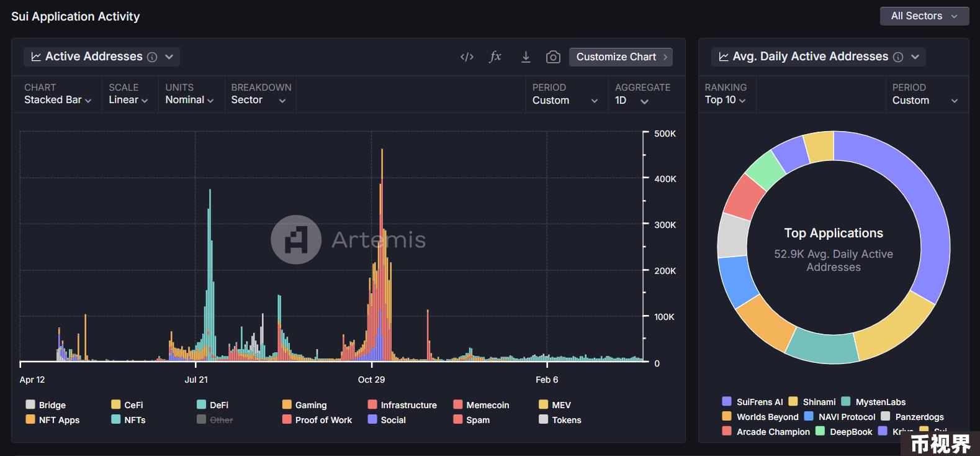Click the MystenLabs legend entry
This screenshot has height=456, width=980.
pos(874,402)
